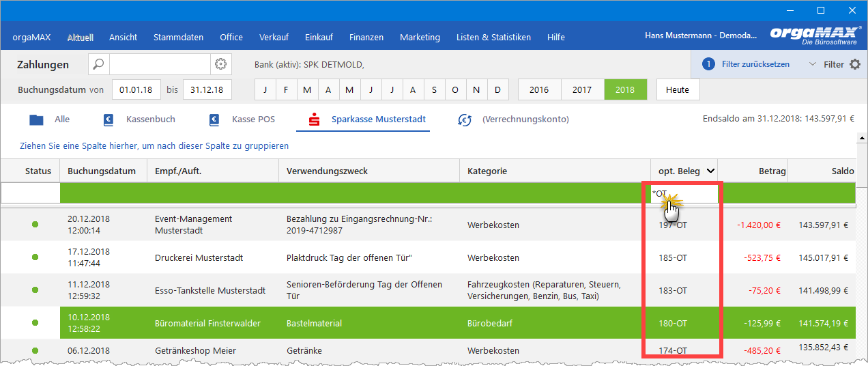868x366 pixels.
Task: Select month button O for October
Action: (x=455, y=89)
